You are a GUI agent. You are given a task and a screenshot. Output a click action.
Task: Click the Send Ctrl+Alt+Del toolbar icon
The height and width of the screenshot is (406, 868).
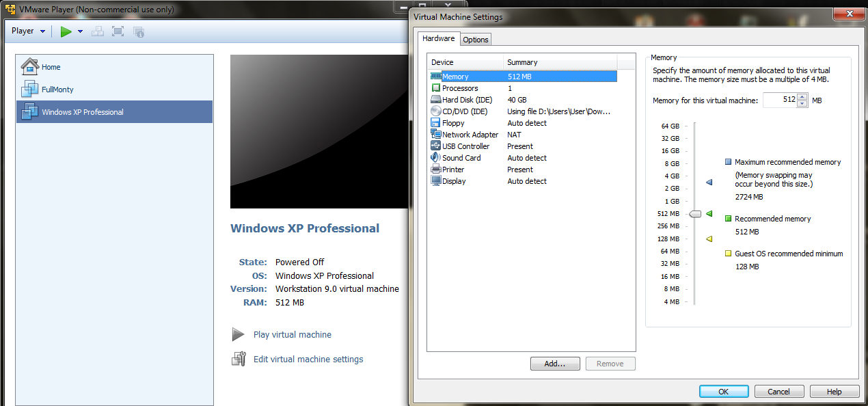click(x=98, y=31)
